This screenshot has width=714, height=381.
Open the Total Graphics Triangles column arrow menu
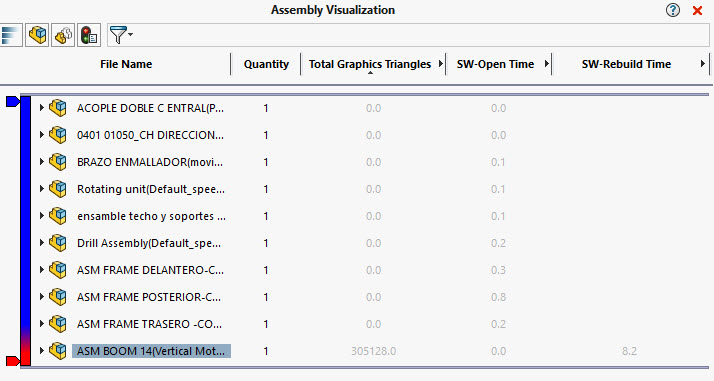pos(440,64)
